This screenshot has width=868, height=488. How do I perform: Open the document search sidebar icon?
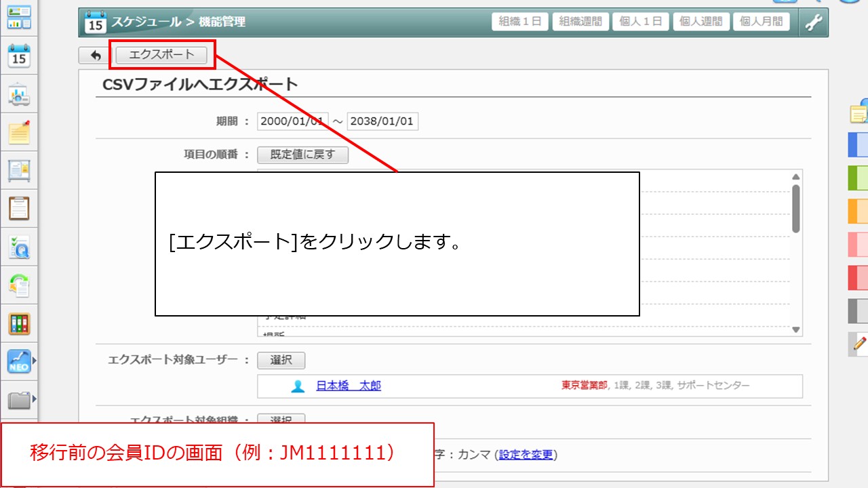pyautogui.click(x=19, y=247)
